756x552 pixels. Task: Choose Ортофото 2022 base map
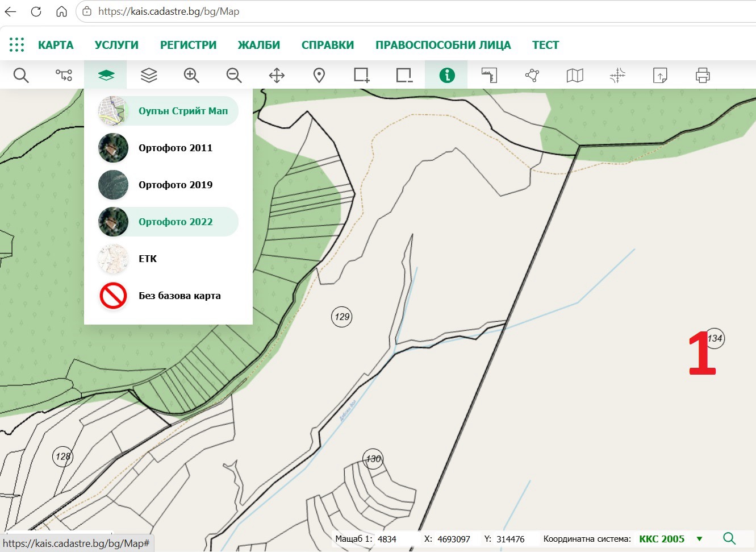(x=168, y=222)
